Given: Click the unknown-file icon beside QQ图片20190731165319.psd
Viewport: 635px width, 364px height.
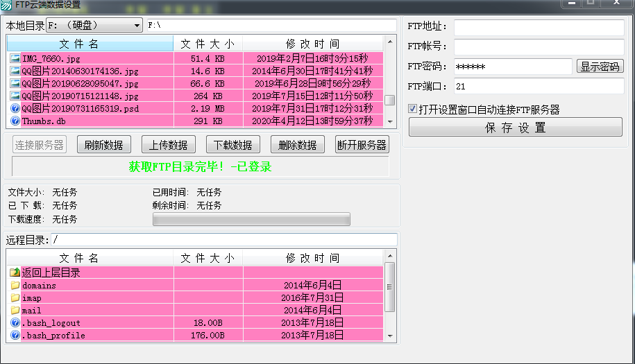Looking at the screenshot, I should click(15, 108).
